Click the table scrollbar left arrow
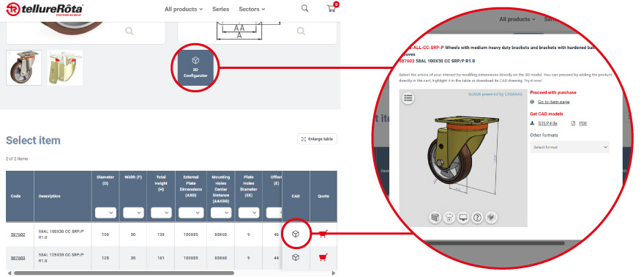 point(9,273)
